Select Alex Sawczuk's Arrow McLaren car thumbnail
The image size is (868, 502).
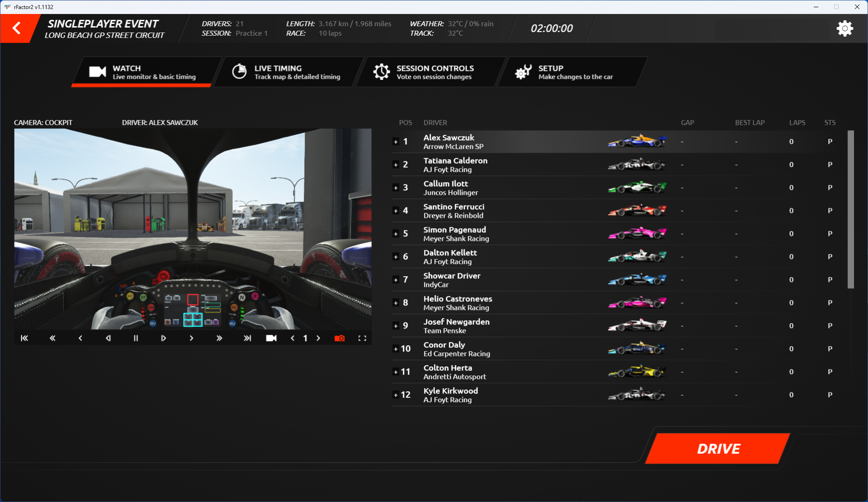(637, 141)
